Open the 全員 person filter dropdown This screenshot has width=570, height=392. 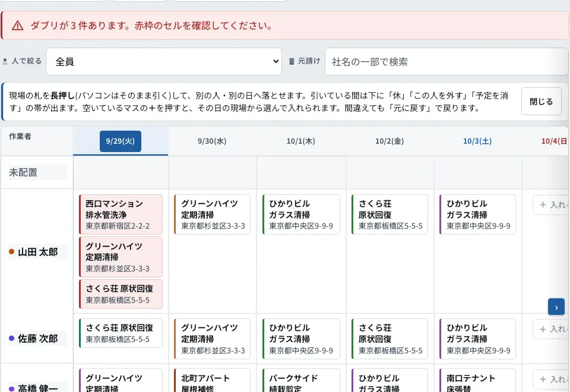(164, 61)
